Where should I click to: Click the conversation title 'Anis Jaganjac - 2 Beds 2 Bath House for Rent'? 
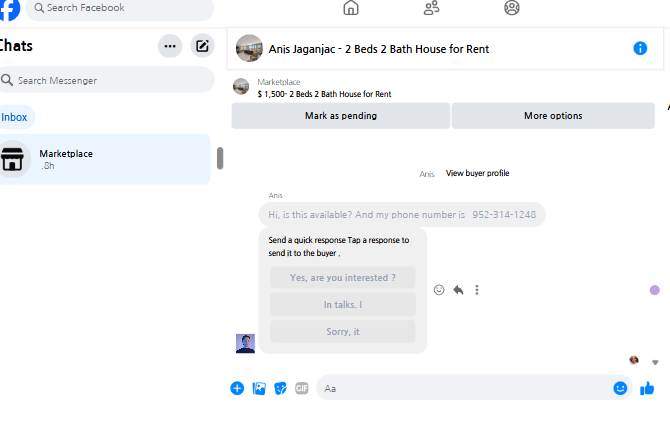point(379,49)
